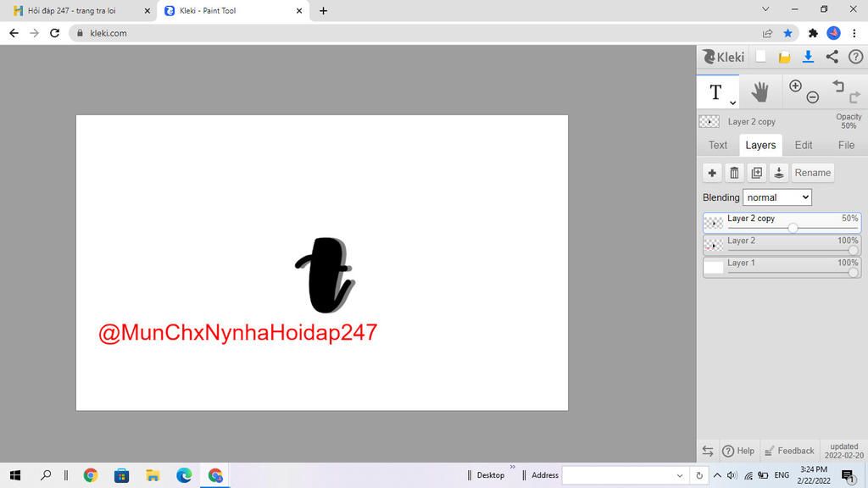
Task: Merge layer down
Action: coord(778,173)
